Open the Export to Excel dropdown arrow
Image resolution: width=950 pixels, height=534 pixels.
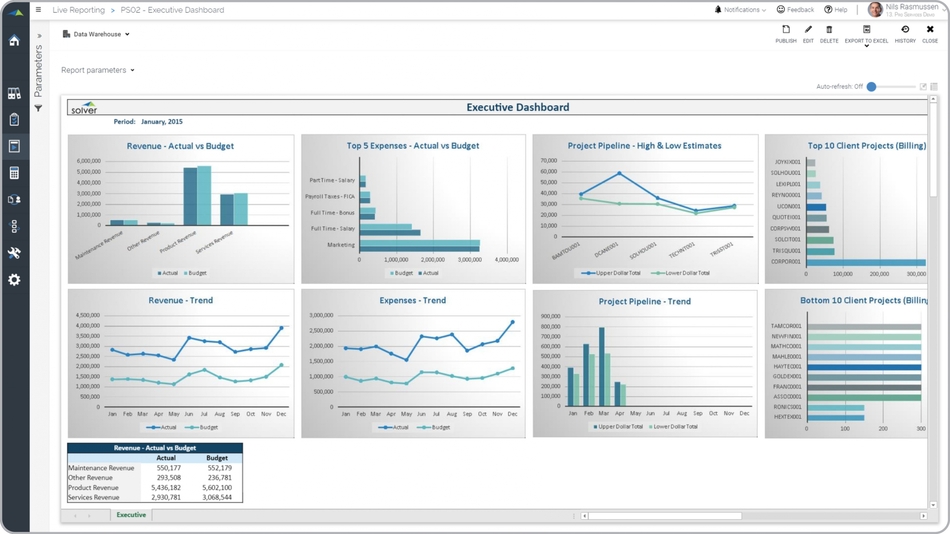(867, 46)
